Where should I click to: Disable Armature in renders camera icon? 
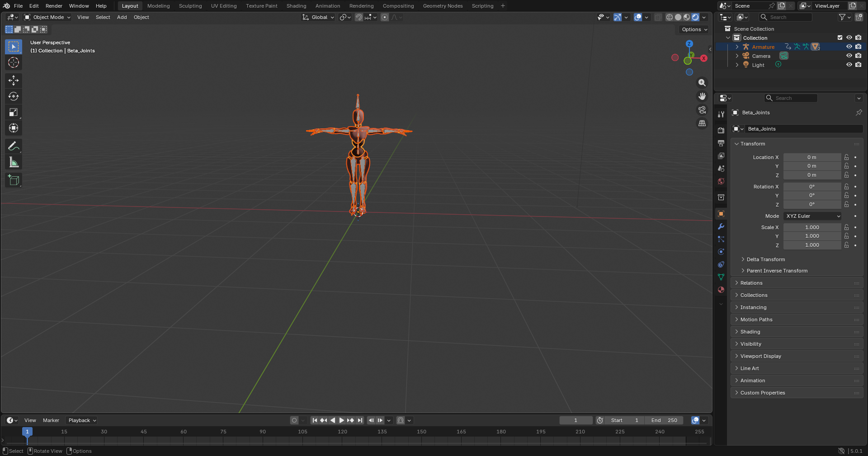(859, 47)
